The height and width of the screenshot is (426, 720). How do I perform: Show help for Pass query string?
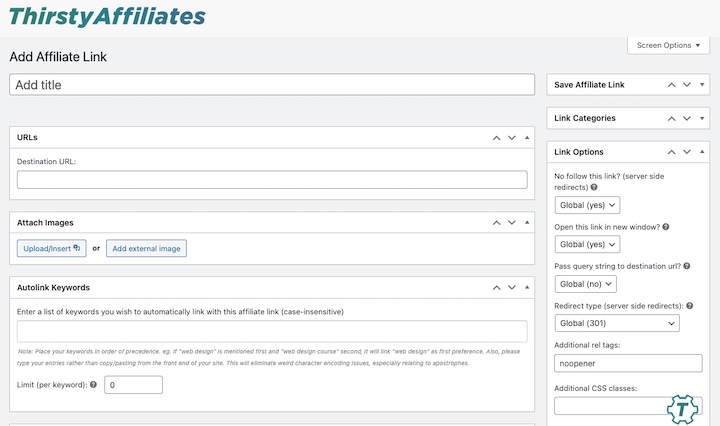687,266
